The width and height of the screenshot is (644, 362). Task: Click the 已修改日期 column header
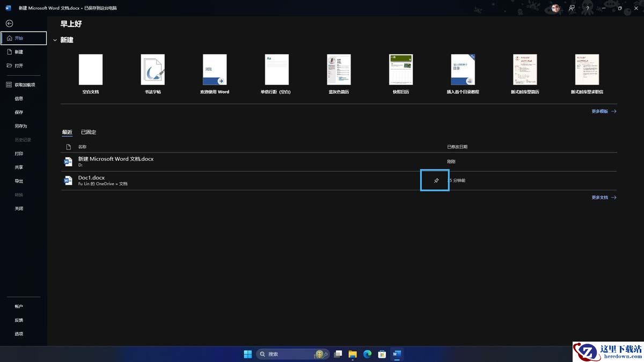[x=457, y=146]
